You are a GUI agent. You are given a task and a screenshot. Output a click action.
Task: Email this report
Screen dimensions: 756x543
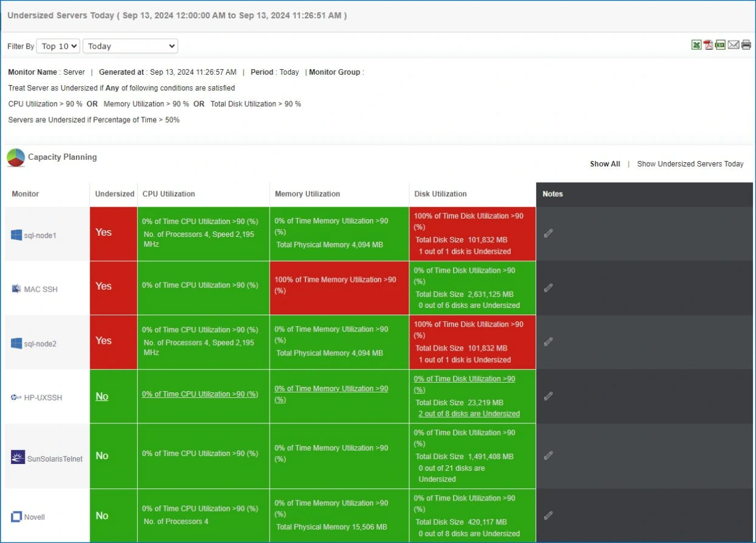tap(734, 44)
